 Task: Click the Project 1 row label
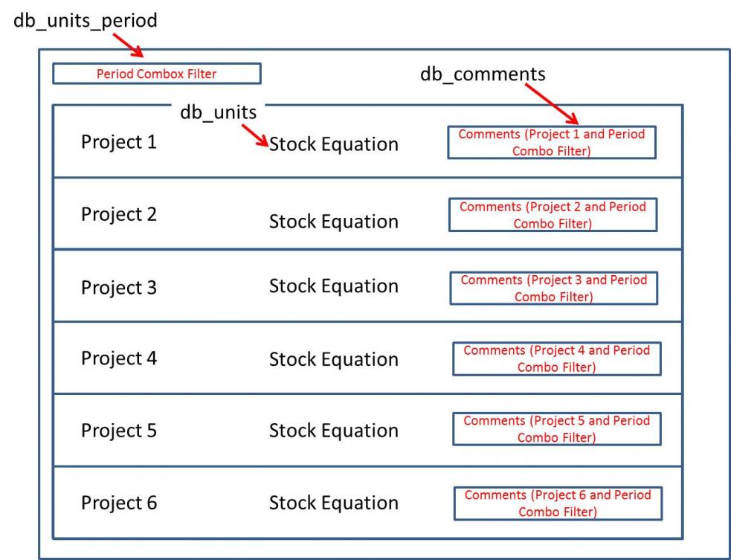click(x=119, y=141)
